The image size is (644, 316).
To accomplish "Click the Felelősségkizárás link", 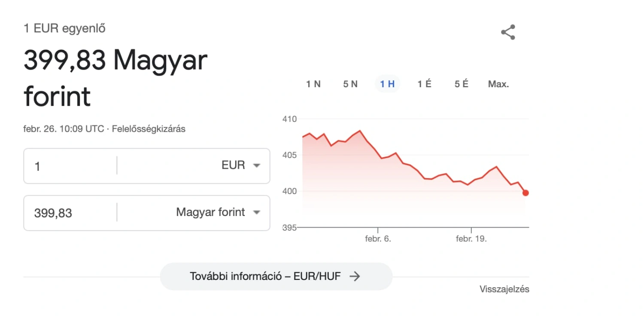I will [149, 129].
